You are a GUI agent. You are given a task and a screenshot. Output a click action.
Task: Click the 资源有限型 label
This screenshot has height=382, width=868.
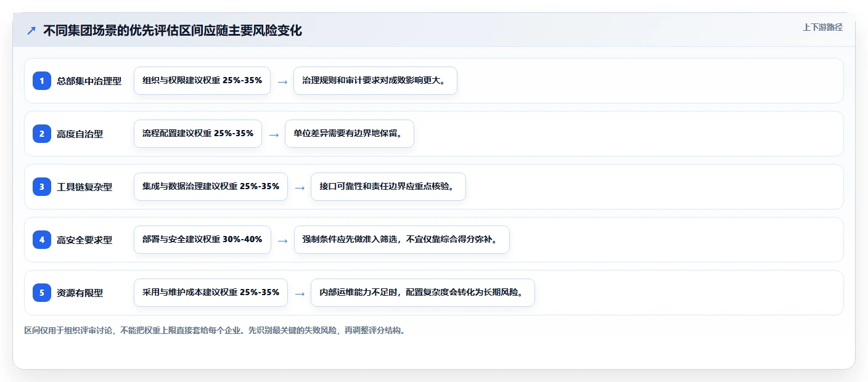click(80, 293)
